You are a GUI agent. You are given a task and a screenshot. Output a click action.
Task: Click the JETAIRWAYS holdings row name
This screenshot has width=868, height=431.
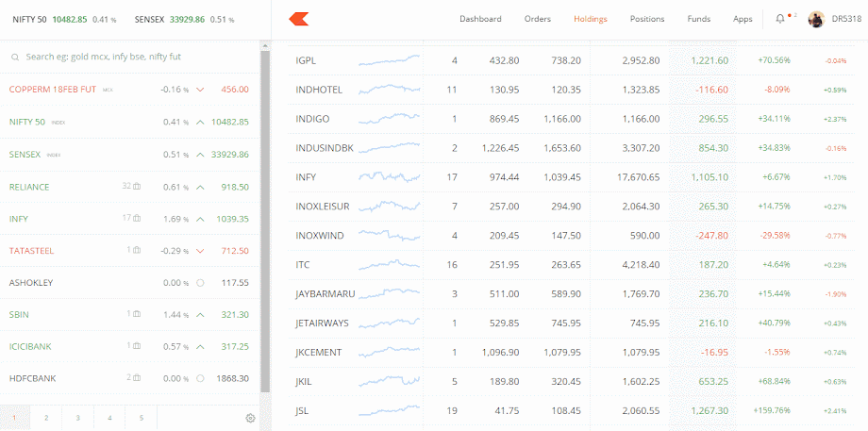(322, 323)
